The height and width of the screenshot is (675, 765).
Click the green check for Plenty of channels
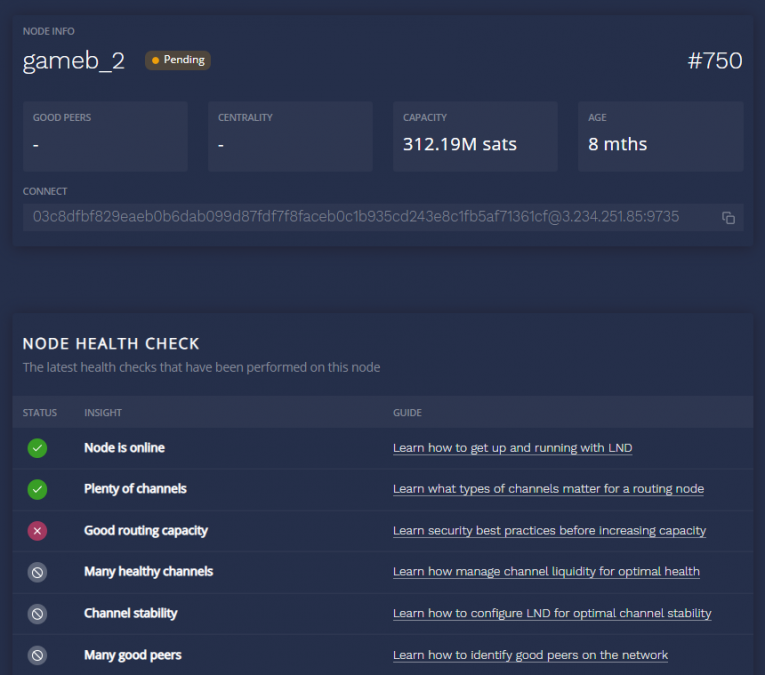[x=37, y=489]
